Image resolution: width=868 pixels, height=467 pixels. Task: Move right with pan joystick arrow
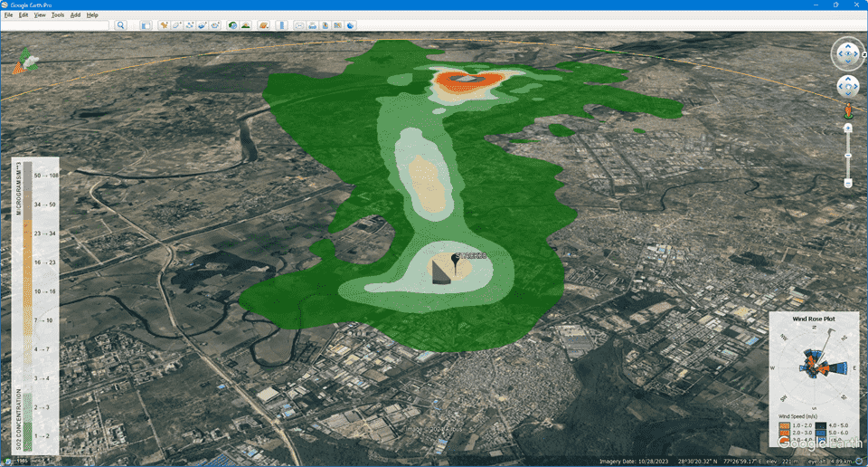click(855, 87)
